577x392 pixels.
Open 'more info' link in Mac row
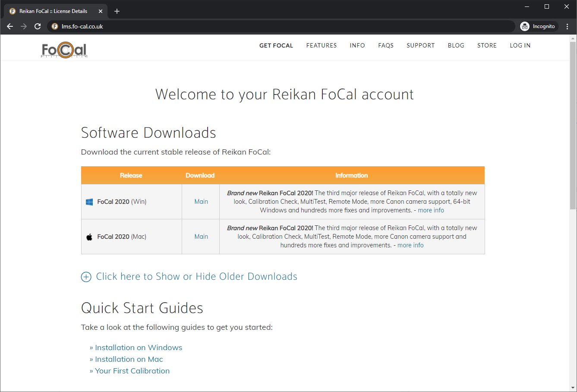(x=410, y=245)
